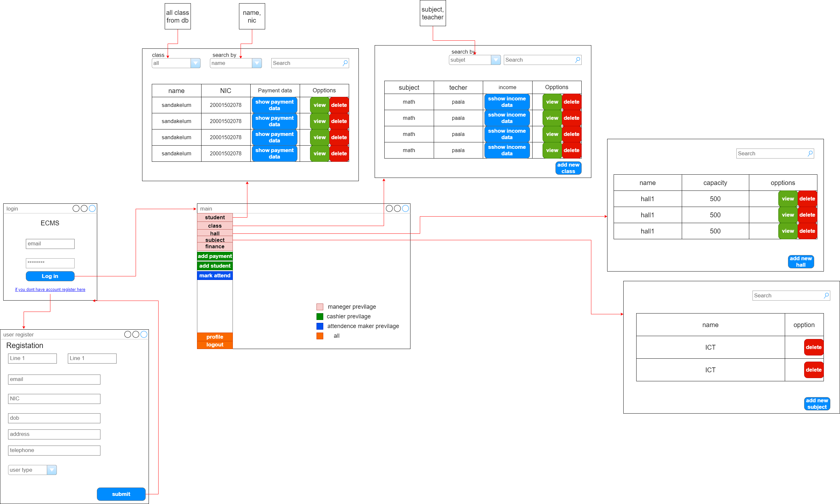The width and height of the screenshot is (840, 504).
Task: Click 'techer' column header in class table
Action: [x=458, y=87]
